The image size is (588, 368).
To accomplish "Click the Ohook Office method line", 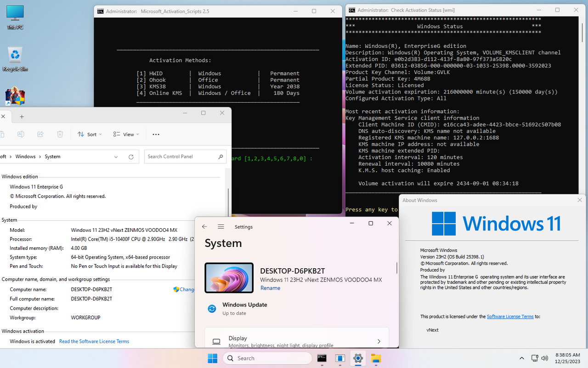I will [x=218, y=80].
